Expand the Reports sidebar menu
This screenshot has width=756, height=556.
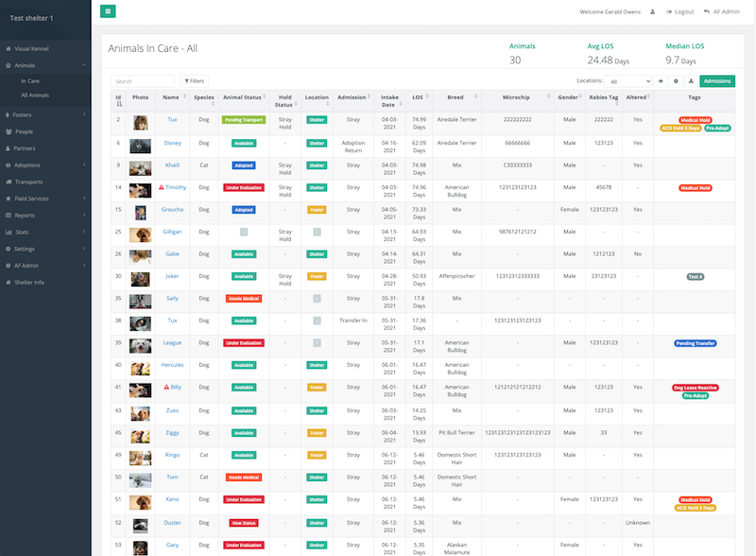25,215
